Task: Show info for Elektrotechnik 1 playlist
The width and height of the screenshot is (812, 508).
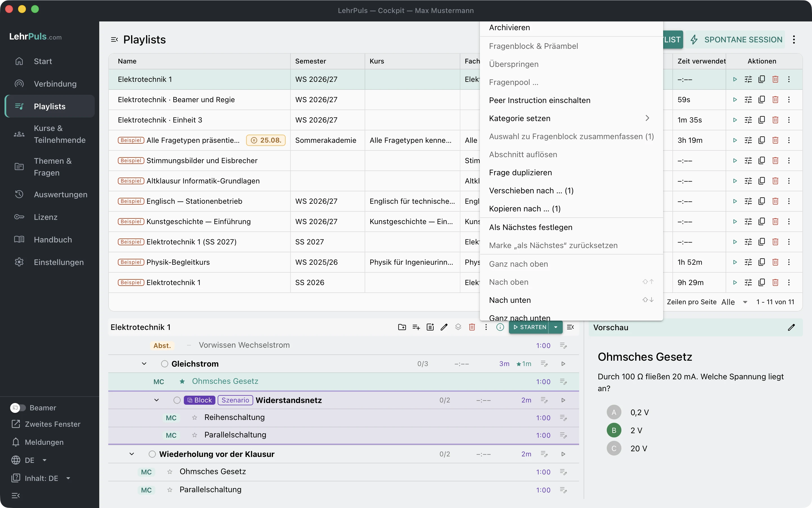Action: (x=500, y=327)
